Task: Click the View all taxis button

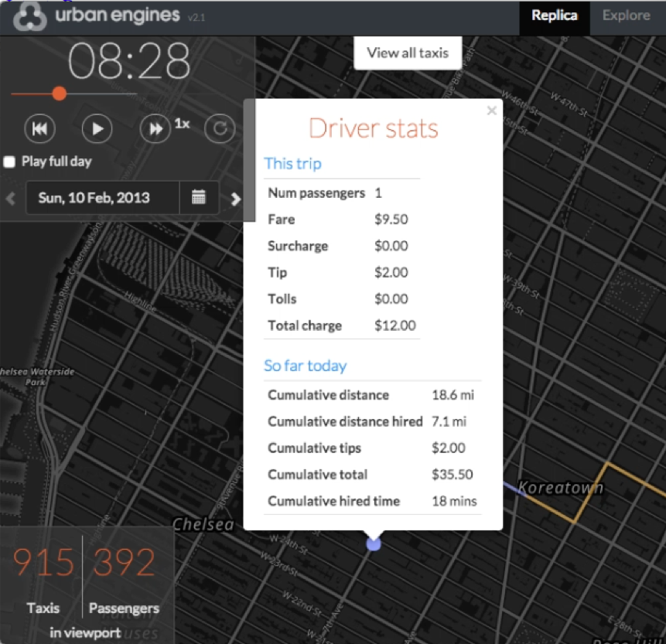Action: click(407, 53)
